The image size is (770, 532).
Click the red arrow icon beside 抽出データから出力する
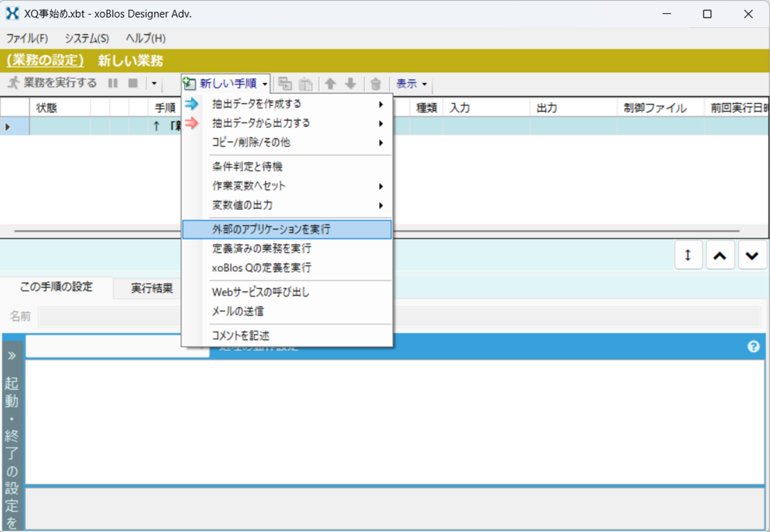[192, 123]
